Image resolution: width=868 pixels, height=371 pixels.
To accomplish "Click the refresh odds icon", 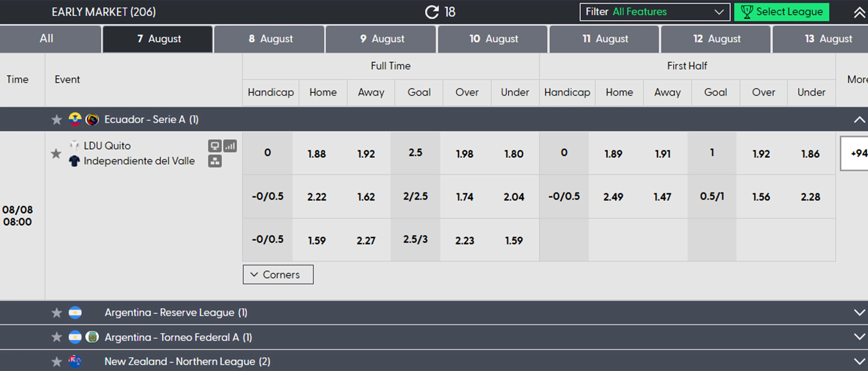I will 432,12.
